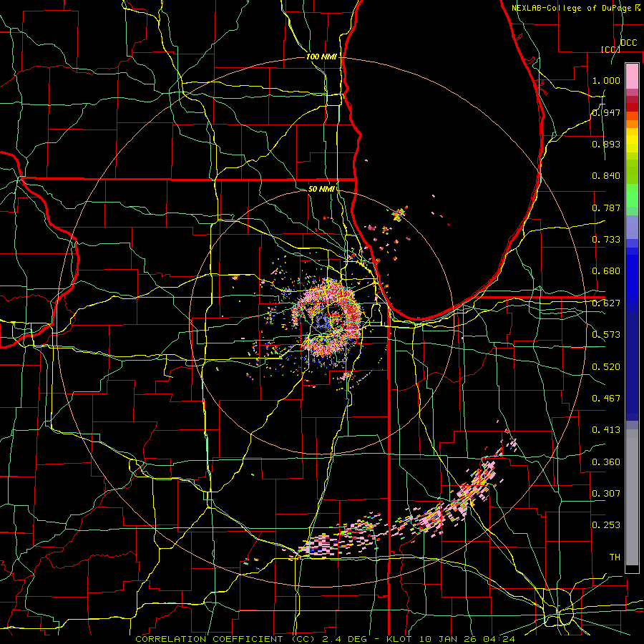
Task: Click the radar site center ring
Action: (x=321, y=322)
